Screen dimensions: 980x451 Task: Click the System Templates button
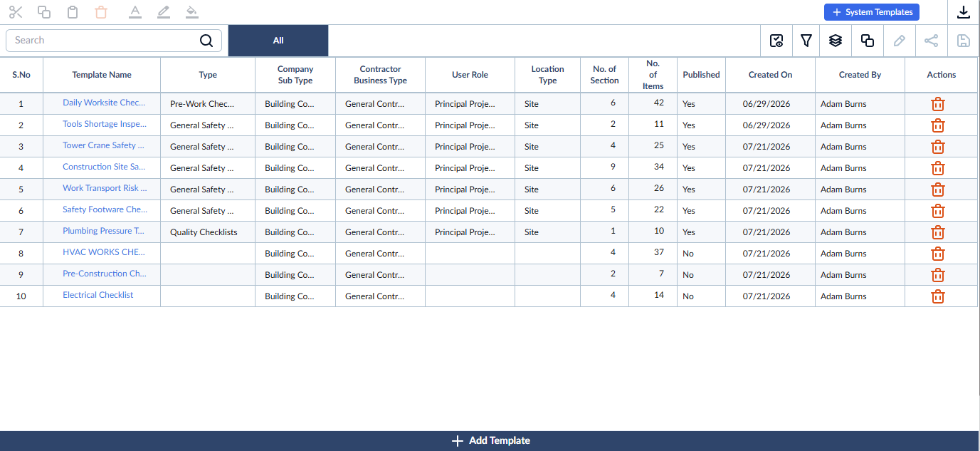click(872, 12)
